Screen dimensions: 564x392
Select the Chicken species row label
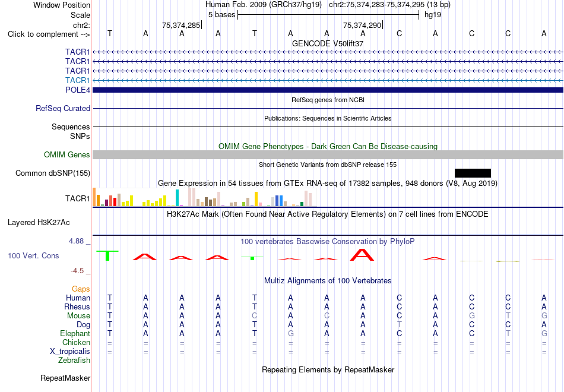point(76,342)
